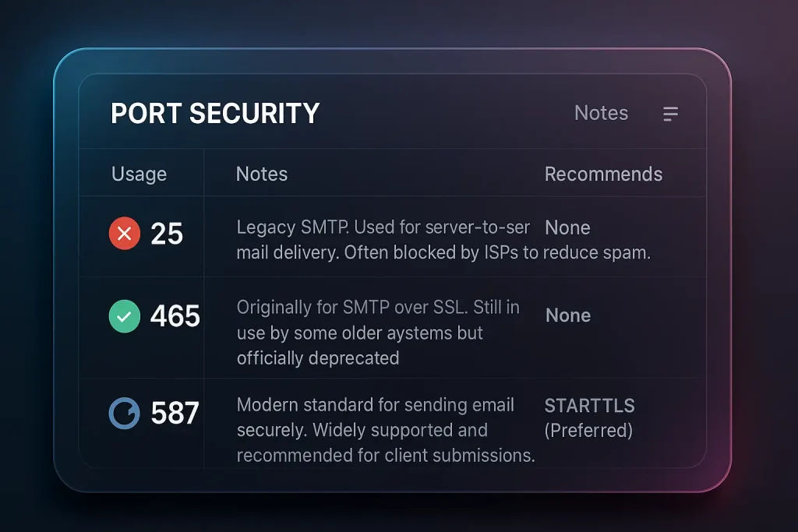Click None recommendation for port 465
The width and height of the screenshot is (798, 532).
(568, 315)
